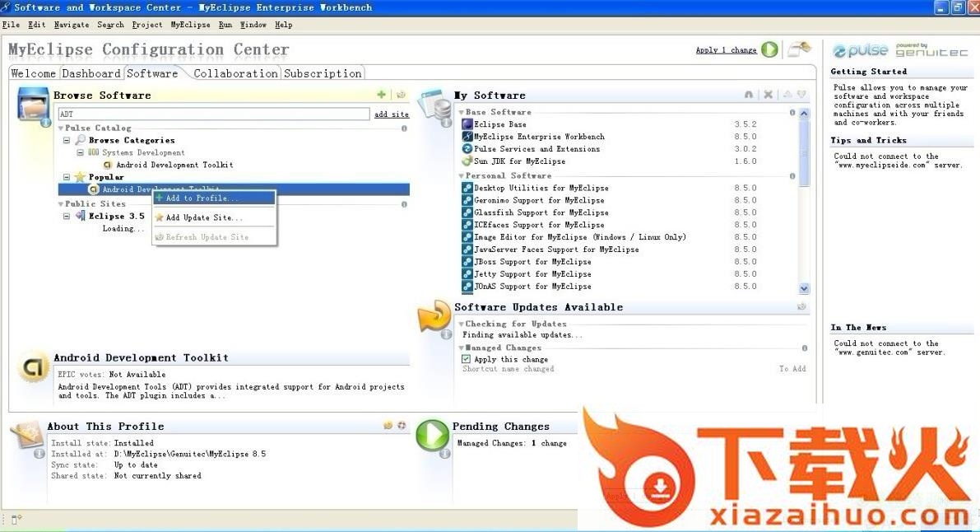980x532 pixels.
Task: Open the Help menu
Action: tap(284, 25)
